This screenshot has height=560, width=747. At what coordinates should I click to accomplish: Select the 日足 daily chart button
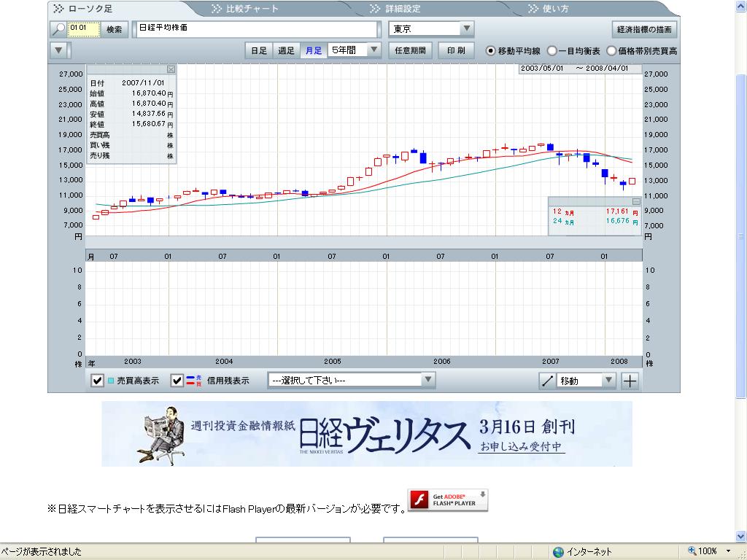click(x=259, y=50)
